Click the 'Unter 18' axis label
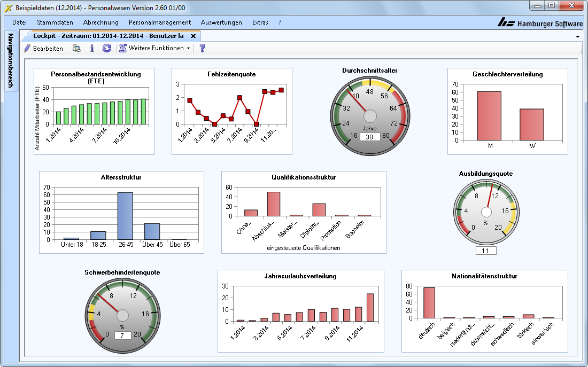The height and width of the screenshot is (367, 588). coord(72,245)
